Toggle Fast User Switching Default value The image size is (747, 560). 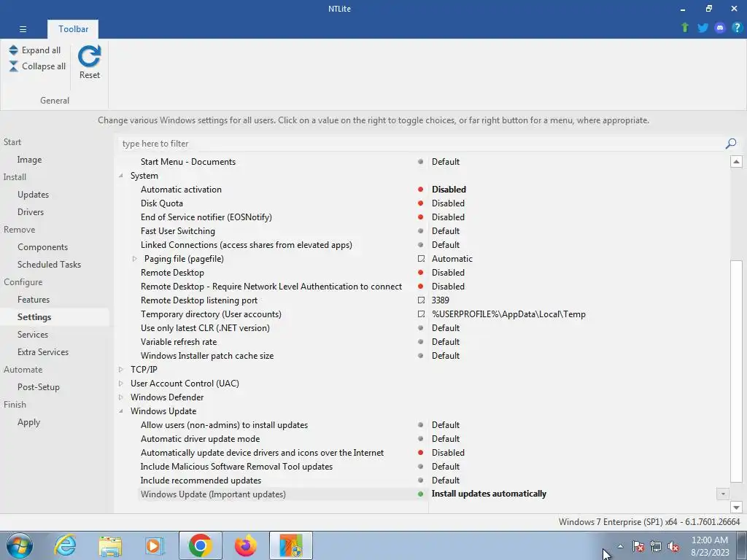pyautogui.click(x=446, y=230)
